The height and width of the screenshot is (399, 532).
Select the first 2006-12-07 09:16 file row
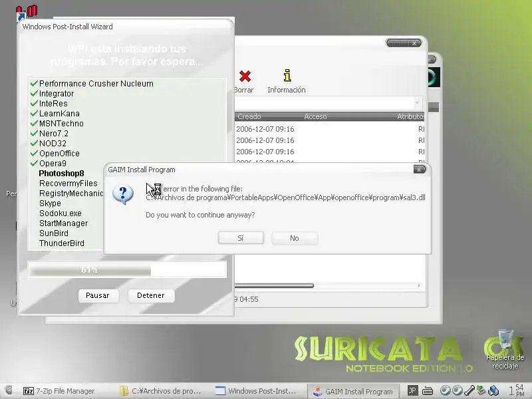[329, 129]
